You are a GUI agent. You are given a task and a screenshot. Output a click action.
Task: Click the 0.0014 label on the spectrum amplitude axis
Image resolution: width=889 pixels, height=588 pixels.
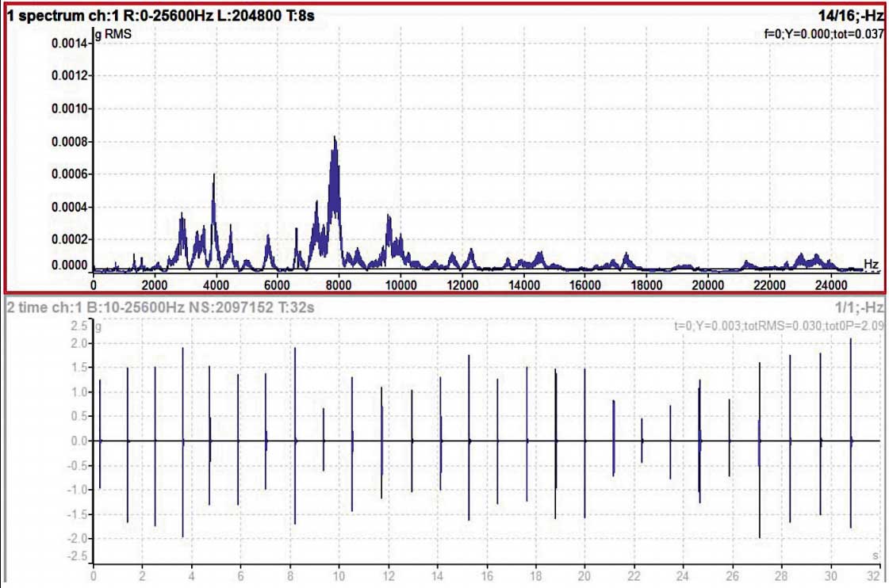(x=71, y=43)
